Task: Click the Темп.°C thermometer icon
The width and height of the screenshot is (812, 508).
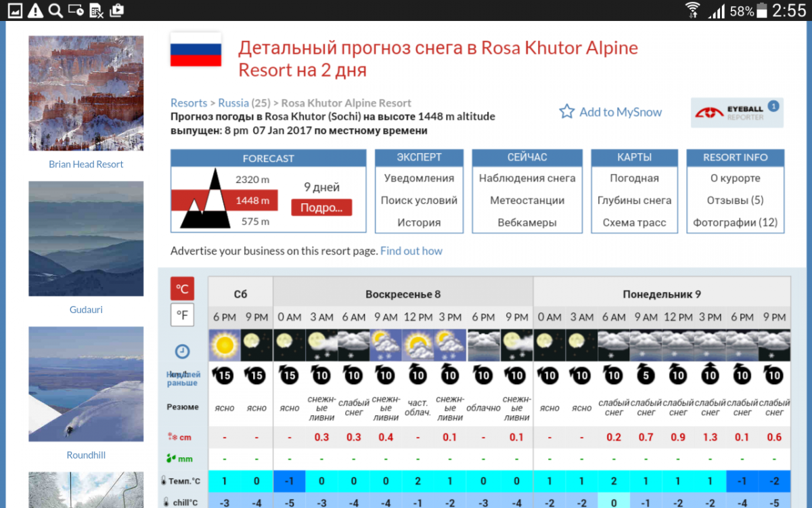Action: pyautogui.click(x=164, y=482)
